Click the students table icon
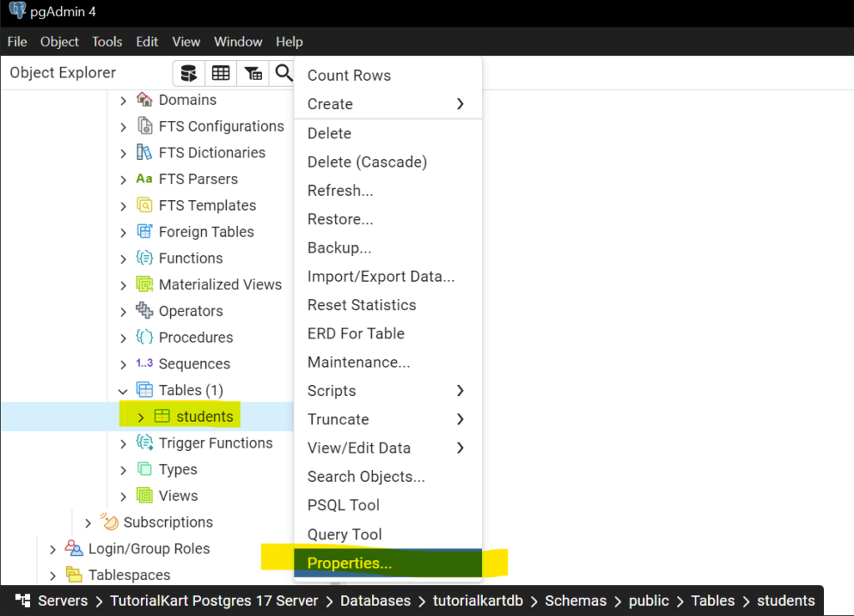Viewport: 854px width, 616px height. [162, 416]
